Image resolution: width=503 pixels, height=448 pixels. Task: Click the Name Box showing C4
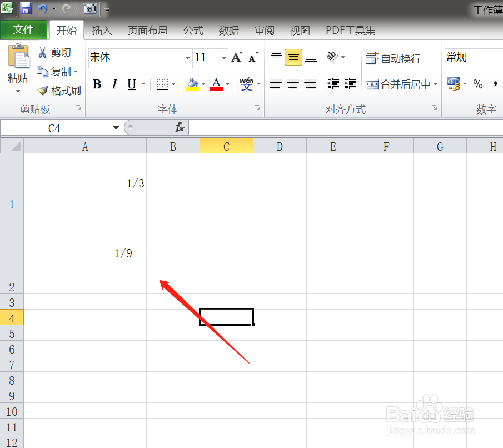tap(54, 128)
